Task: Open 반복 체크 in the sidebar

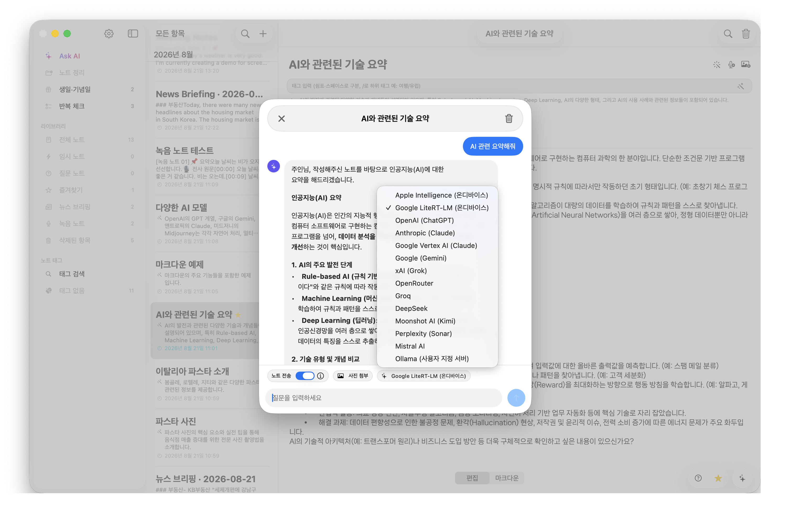Action: click(90, 106)
